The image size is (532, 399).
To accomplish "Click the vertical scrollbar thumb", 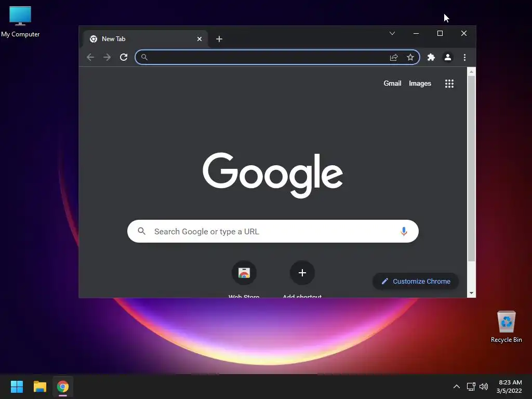I will [x=471, y=169].
